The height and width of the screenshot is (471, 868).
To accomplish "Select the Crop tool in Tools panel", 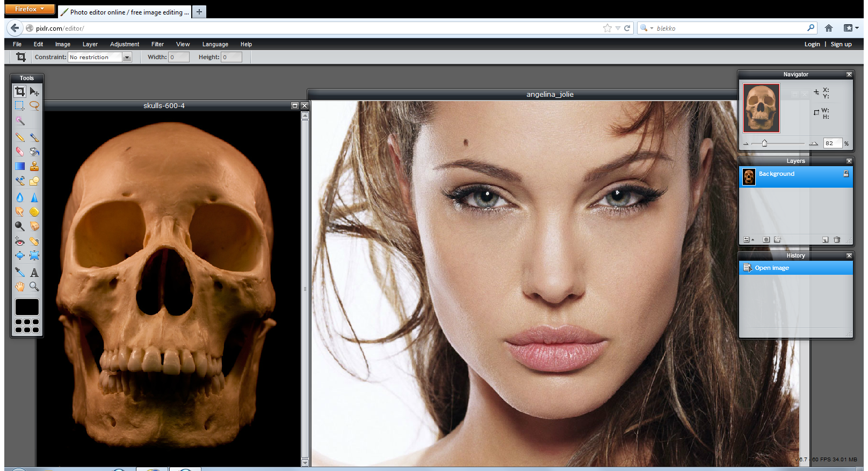I will (20, 91).
